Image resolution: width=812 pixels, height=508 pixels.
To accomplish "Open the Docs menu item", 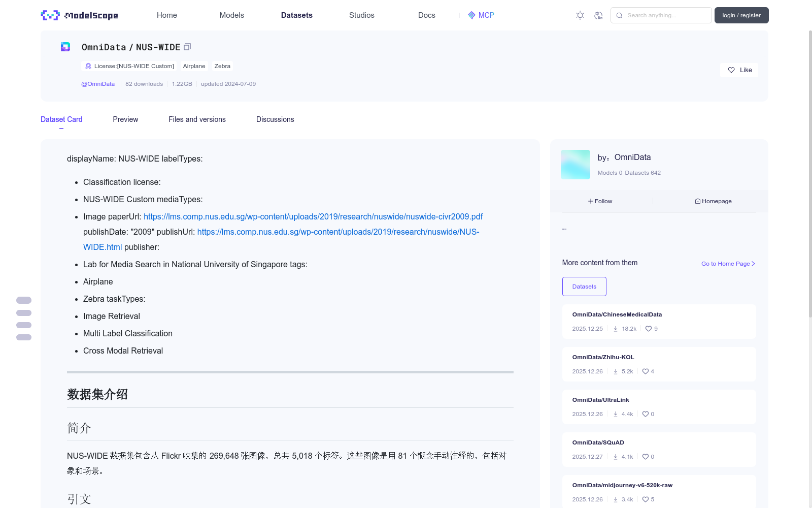I will coord(427,15).
